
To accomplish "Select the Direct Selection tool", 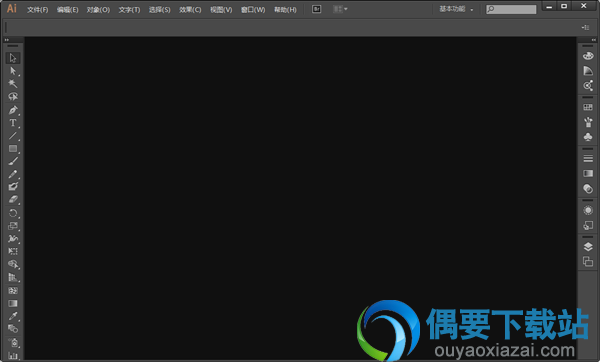I will (x=13, y=71).
